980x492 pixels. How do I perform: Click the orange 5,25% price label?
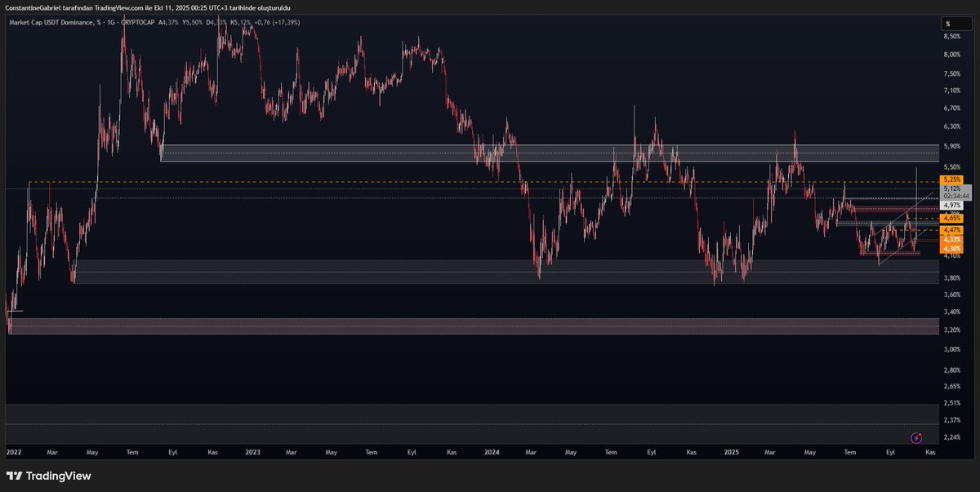coord(952,180)
